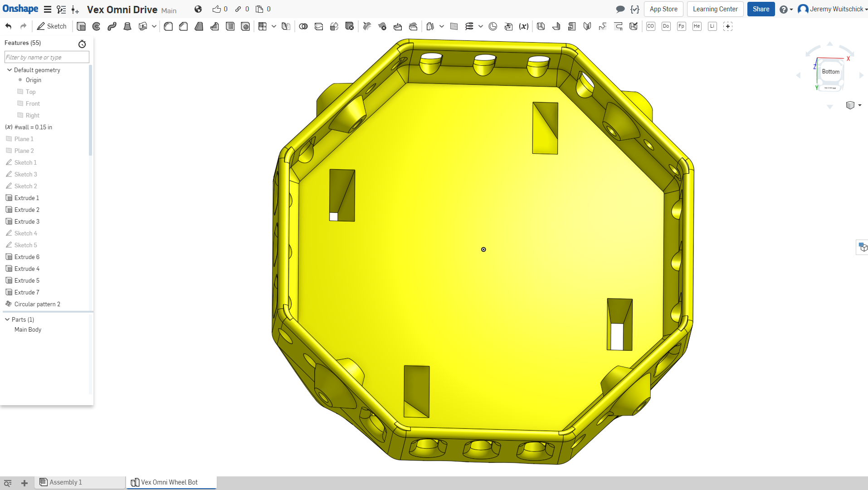This screenshot has width=868, height=490.
Task: Click the rollback bar below Circular pattern 2
Action: 48,312
